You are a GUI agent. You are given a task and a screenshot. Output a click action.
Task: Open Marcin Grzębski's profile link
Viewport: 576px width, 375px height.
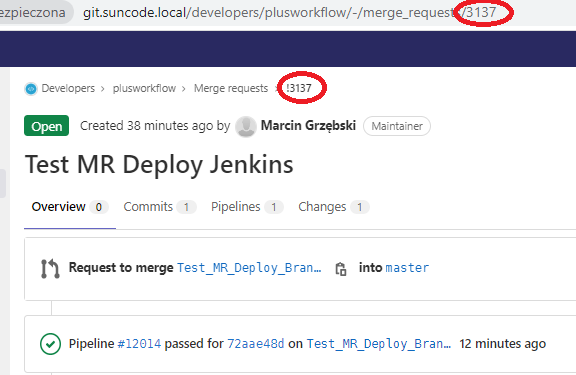point(308,126)
